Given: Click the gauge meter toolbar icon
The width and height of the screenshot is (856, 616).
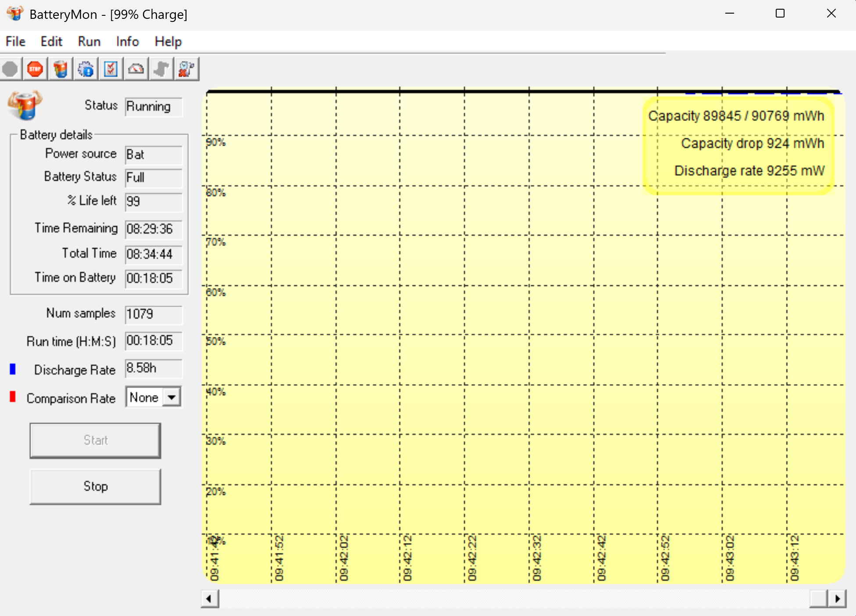Looking at the screenshot, I should click(136, 69).
